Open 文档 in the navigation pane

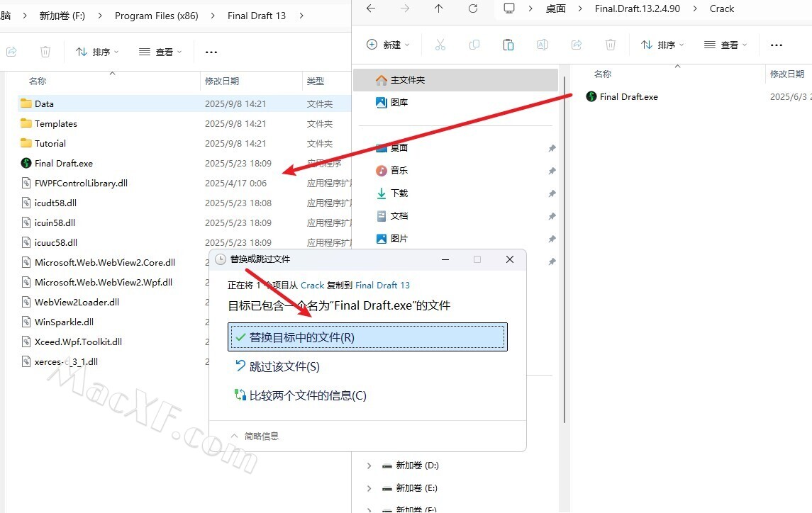[392, 216]
